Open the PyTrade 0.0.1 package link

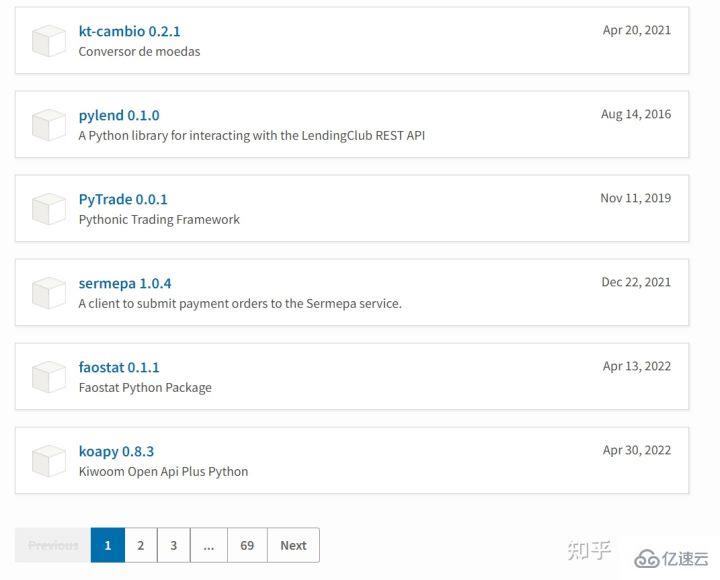(x=123, y=199)
